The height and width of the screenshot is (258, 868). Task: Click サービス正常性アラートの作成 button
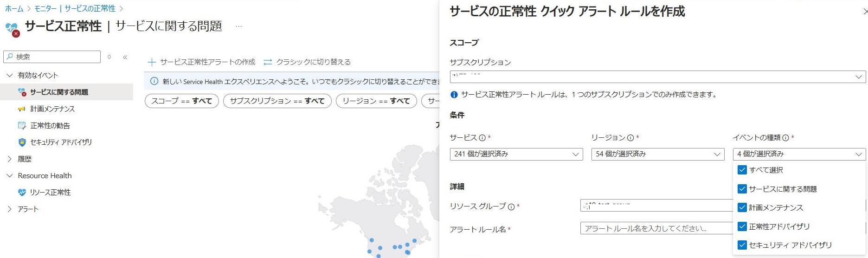(201, 62)
